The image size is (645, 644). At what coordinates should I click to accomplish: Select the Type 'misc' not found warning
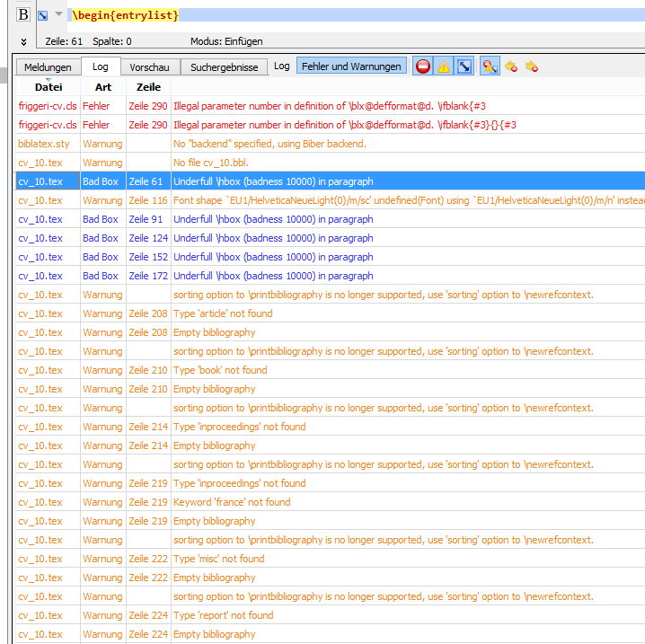(x=331, y=559)
